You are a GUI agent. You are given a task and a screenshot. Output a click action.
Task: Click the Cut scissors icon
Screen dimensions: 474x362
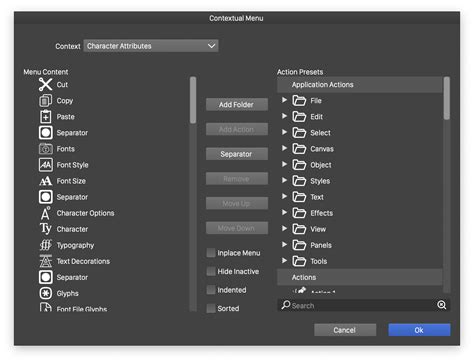[45, 84]
